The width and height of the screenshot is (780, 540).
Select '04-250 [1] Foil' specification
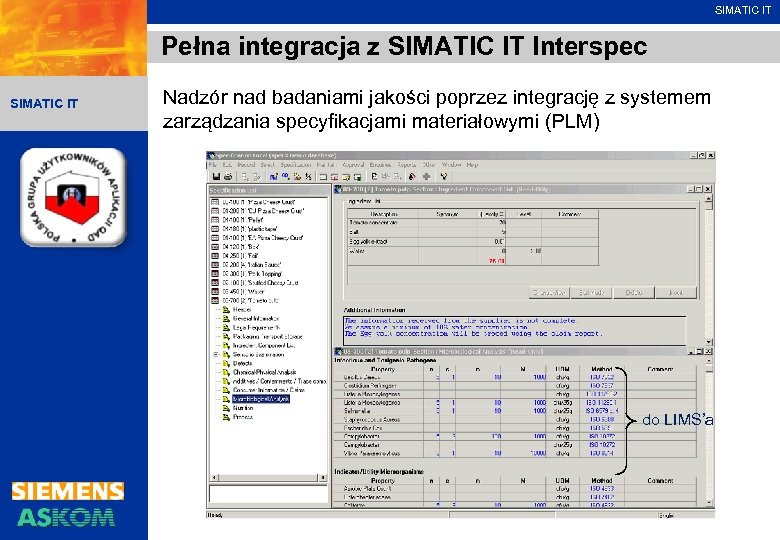[x=240, y=256]
